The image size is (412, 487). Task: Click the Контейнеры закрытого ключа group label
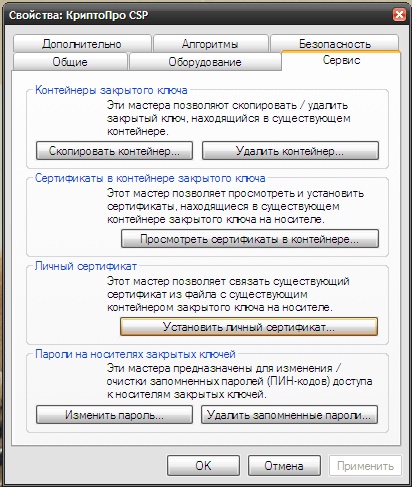click(x=111, y=90)
